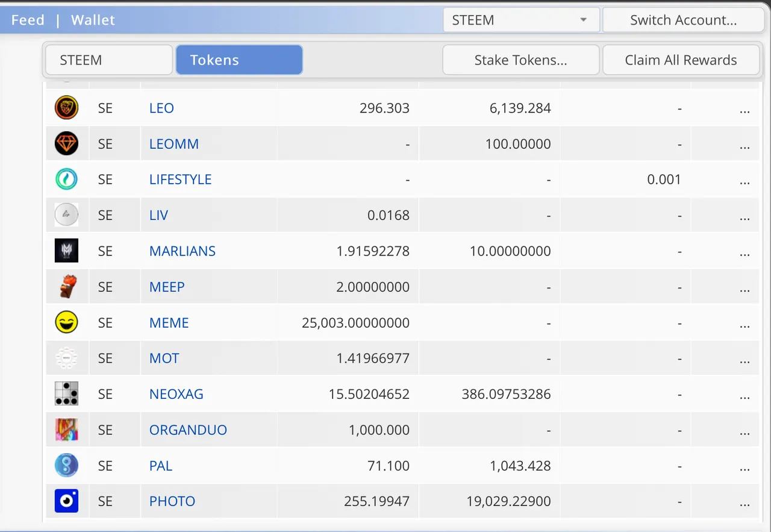This screenshot has height=532, width=771.
Task: Click the LIFESTYLE teal circle icon
Action: (x=66, y=179)
